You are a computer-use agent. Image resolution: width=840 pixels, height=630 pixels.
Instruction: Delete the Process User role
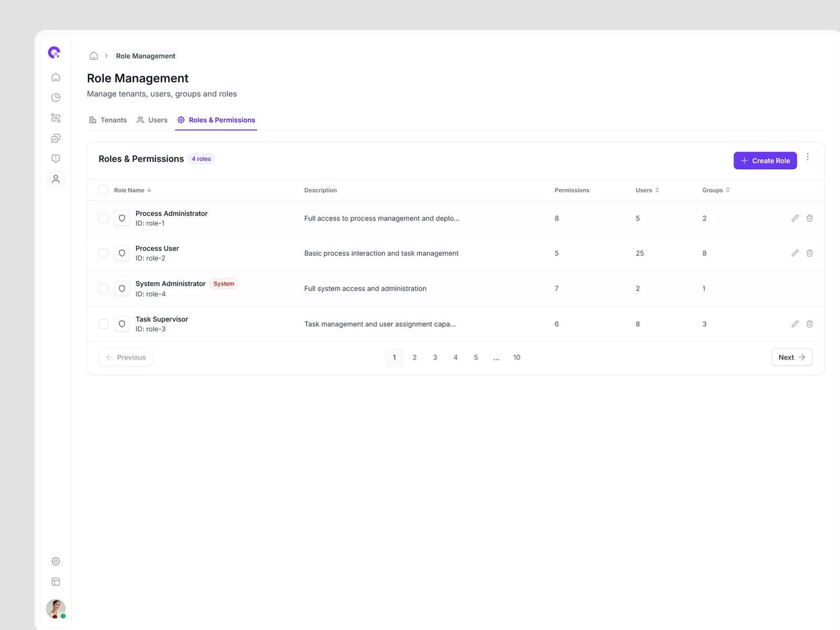click(810, 253)
